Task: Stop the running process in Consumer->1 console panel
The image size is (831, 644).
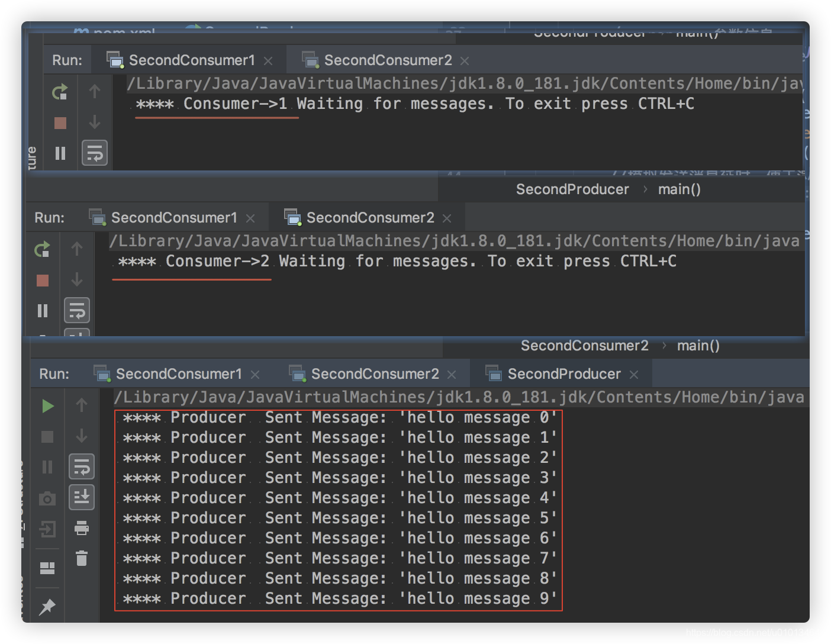Action: point(60,123)
